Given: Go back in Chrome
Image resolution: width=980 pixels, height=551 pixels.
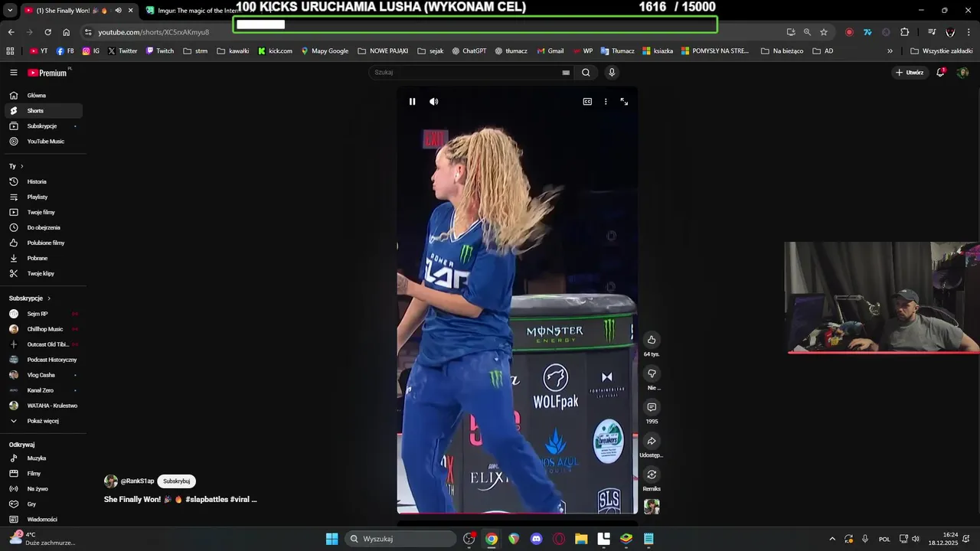Looking at the screenshot, I should tap(11, 32).
